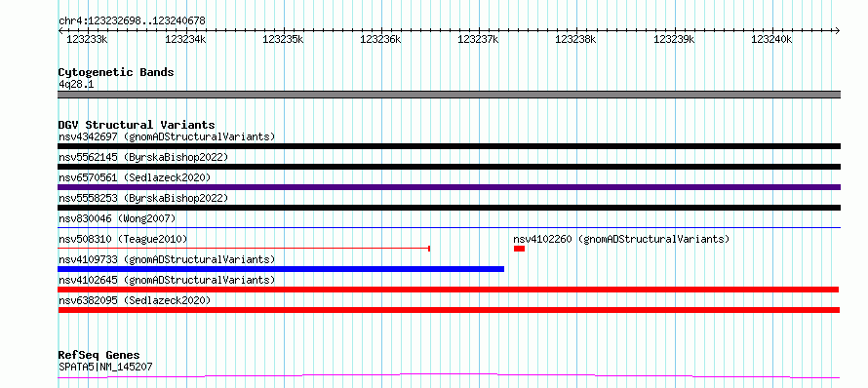This screenshot has height=388, width=868.
Task: Click the 123238k ruler tick label
Action: coord(575,39)
